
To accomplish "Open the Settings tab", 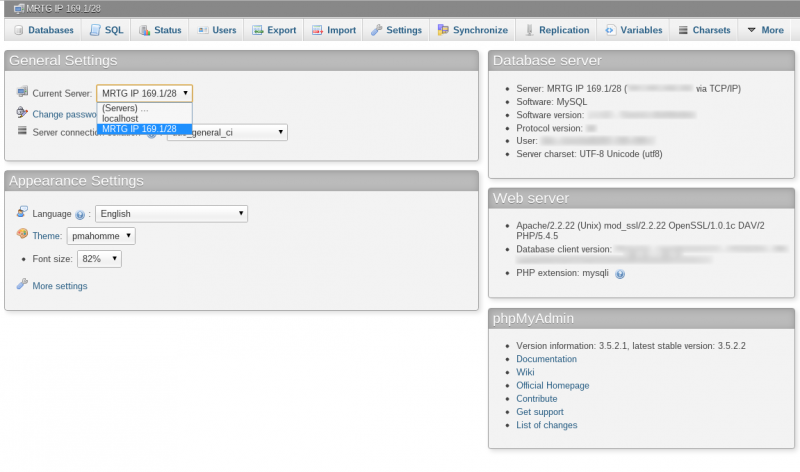I will point(396,30).
